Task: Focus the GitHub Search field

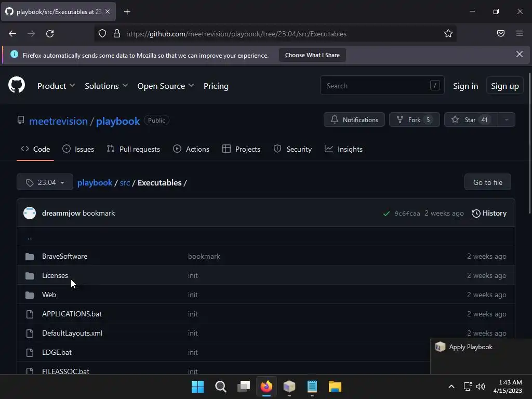Action: (382, 86)
